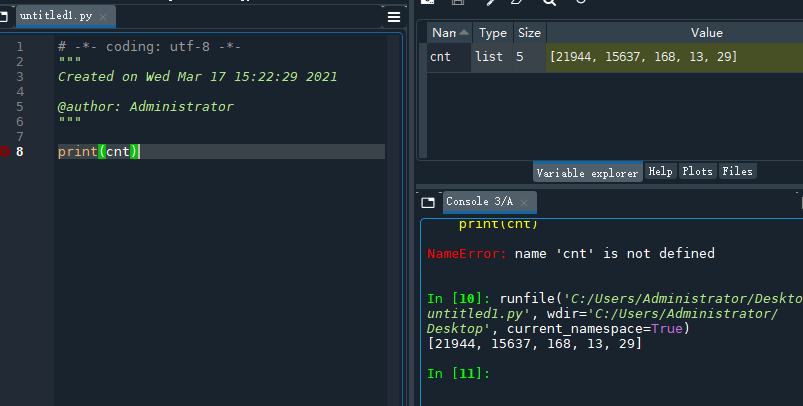Open the console Browse tabs icon
The height and width of the screenshot is (406, 803).
click(428, 202)
